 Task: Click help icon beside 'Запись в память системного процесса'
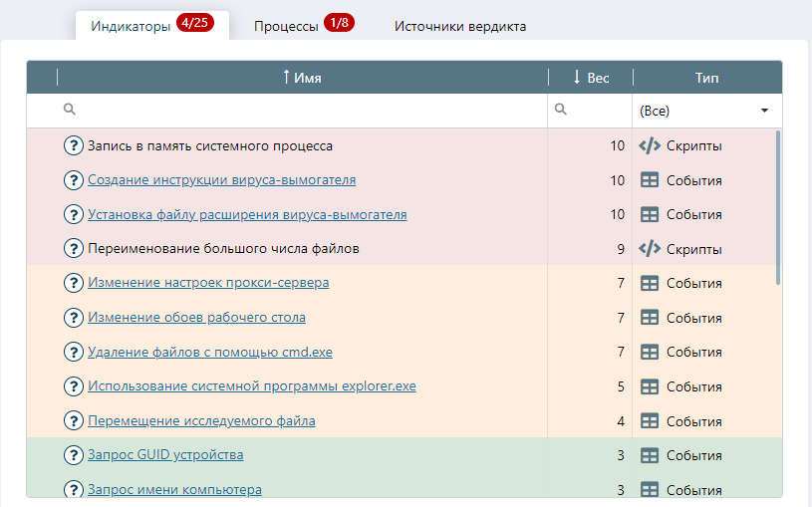coord(74,145)
